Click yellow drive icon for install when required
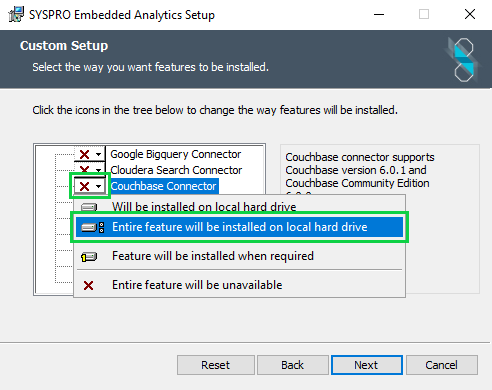The height and width of the screenshot is (390, 492). pos(89,257)
